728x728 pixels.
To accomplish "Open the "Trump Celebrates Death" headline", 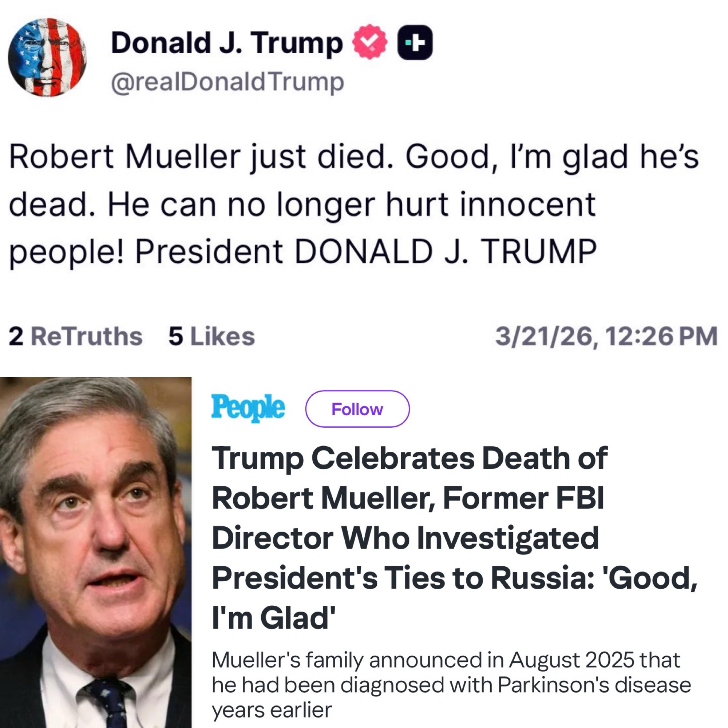I will pos(409,458).
